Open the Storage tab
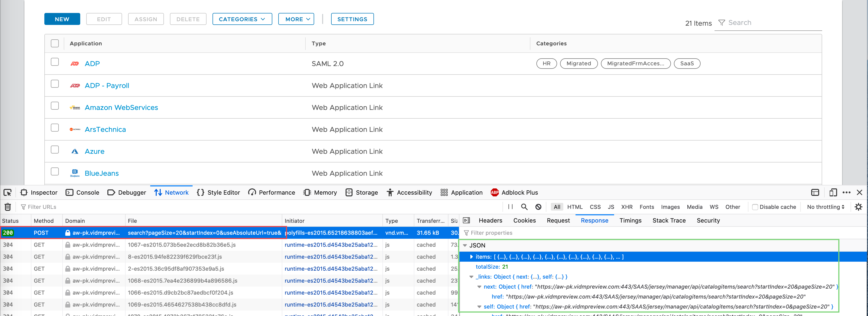Screen dimensions: 868x316 point(362,192)
